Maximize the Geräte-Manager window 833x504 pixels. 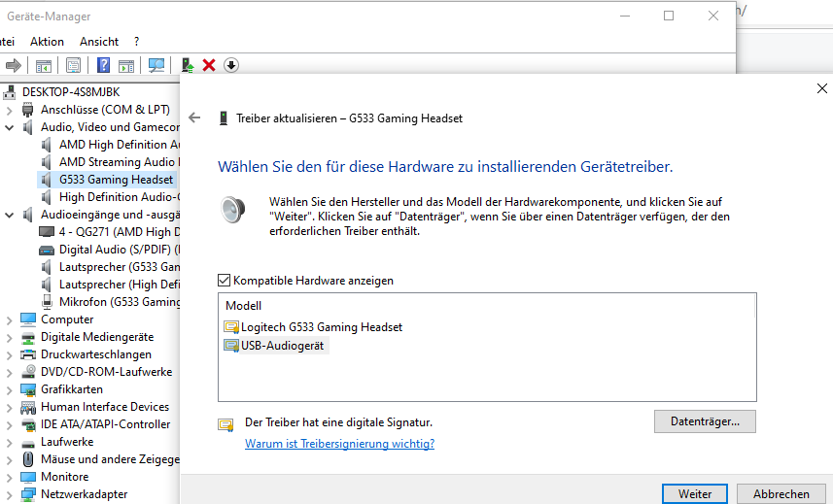(669, 16)
